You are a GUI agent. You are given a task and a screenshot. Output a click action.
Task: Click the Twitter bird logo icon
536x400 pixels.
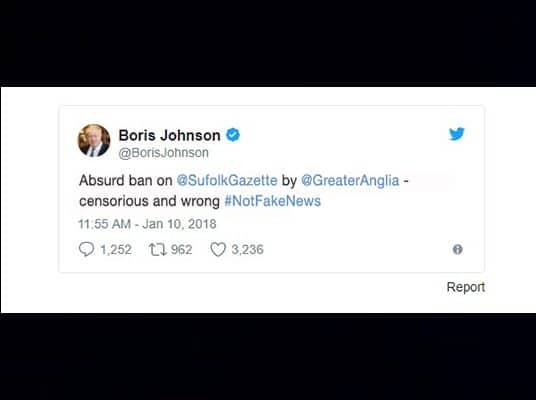coord(457,134)
